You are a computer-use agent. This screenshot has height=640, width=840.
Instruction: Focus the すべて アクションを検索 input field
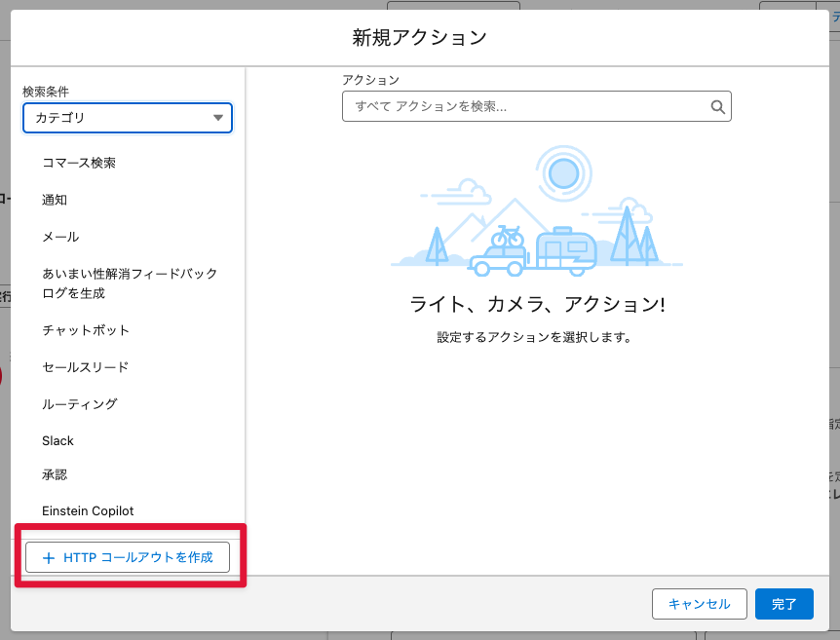[x=536, y=106]
